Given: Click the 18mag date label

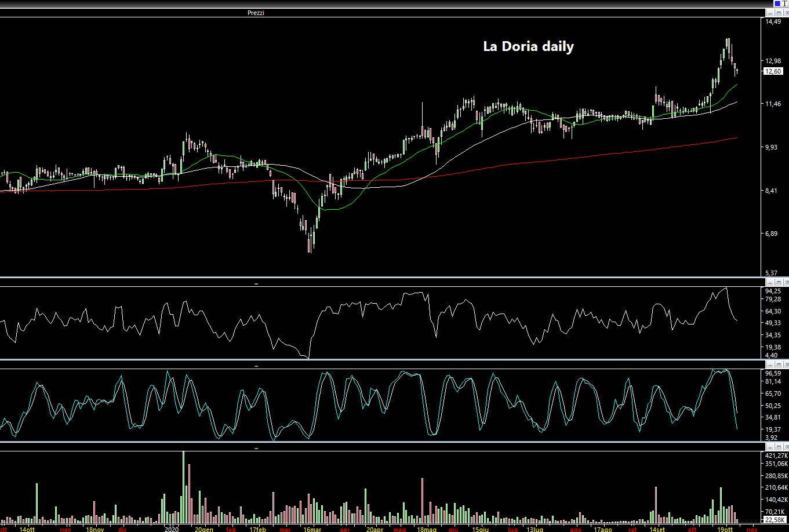Looking at the screenshot, I should 427,529.
